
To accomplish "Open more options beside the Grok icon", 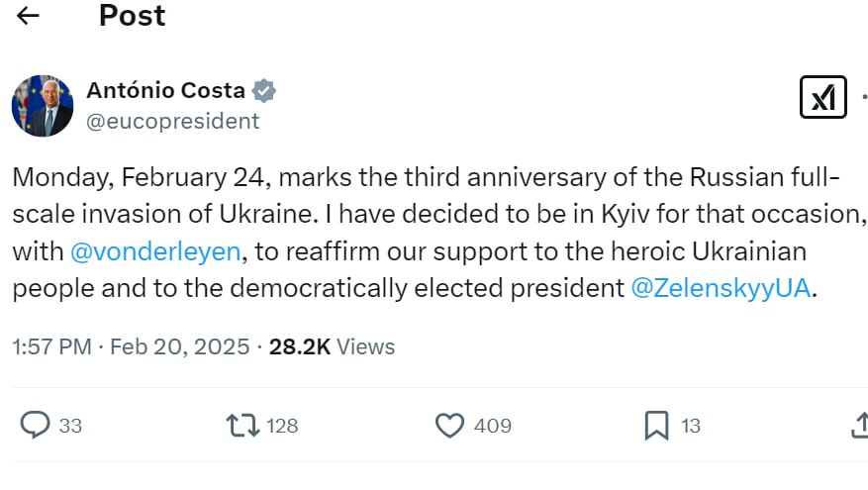I will (x=864, y=98).
